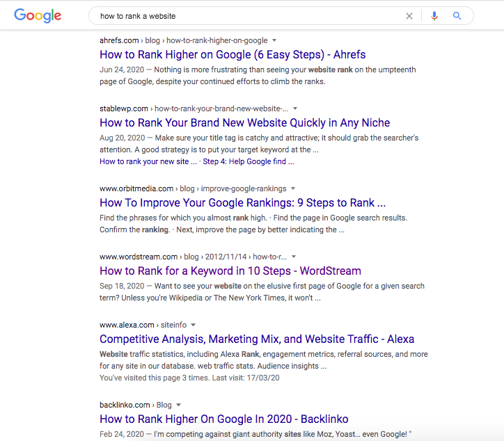Open 'How to Rank for a Keyword in 10 Steps - WordStream'
The width and height of the screenshot is (504, 441).
click(x=230, y=271)
